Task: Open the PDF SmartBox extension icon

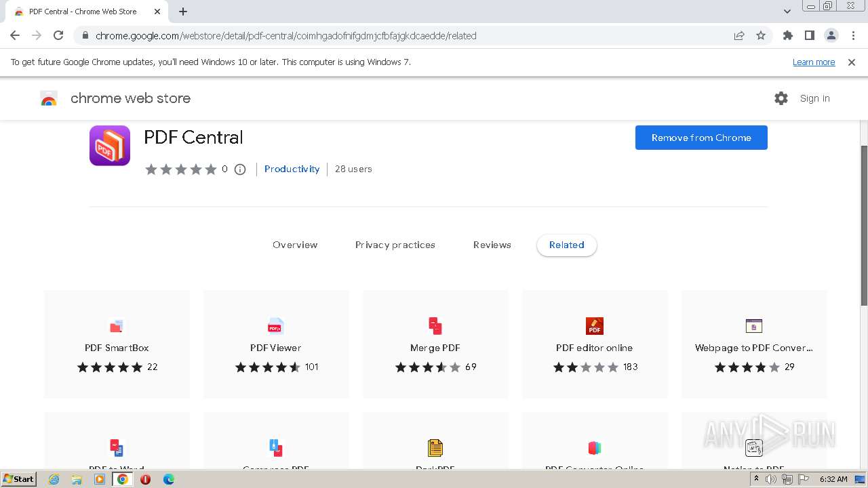Action: coord(117,326)
